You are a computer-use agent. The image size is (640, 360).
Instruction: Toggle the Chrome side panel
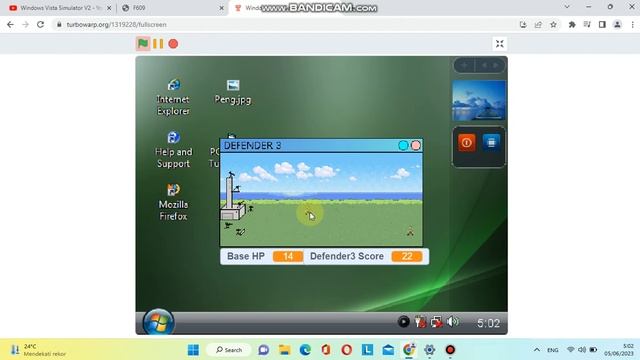[602, 24]
